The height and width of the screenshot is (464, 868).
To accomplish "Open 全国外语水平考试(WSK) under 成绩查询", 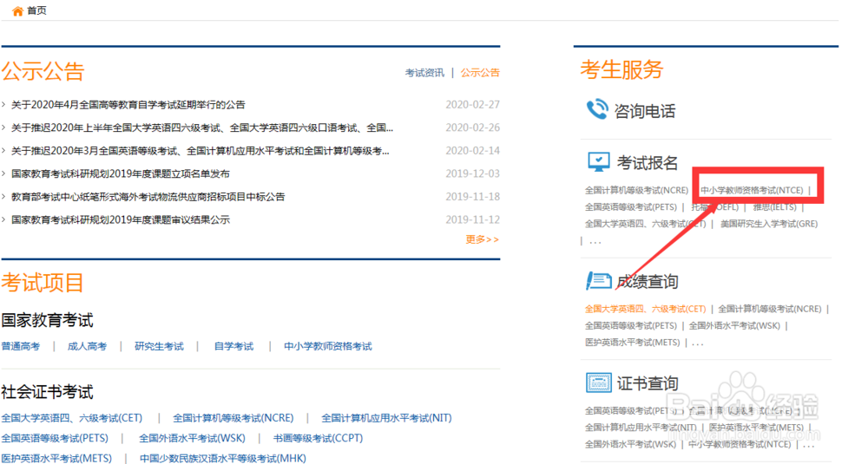I will [734, 325].
